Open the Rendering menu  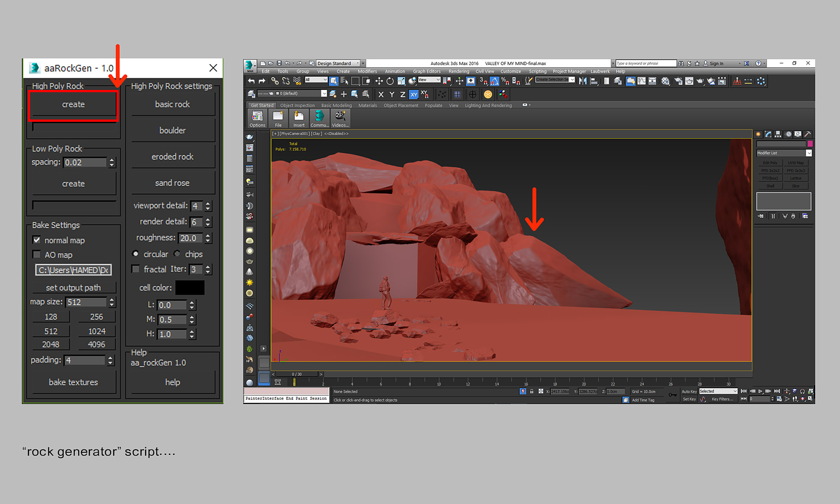(459, 71)
